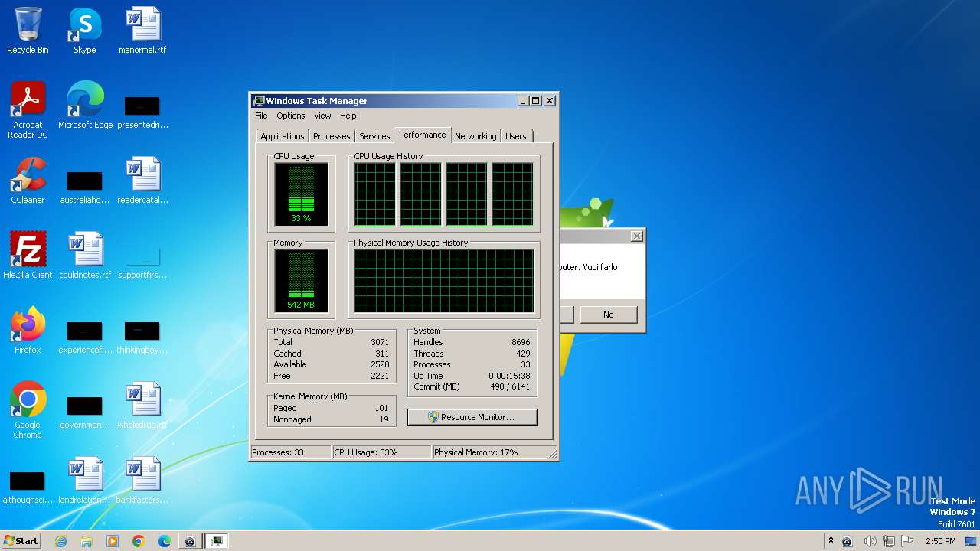This screenshot has width=980, height=551.
Task: Launch Windows Media Player from taskbar
Action: [113, 541]
